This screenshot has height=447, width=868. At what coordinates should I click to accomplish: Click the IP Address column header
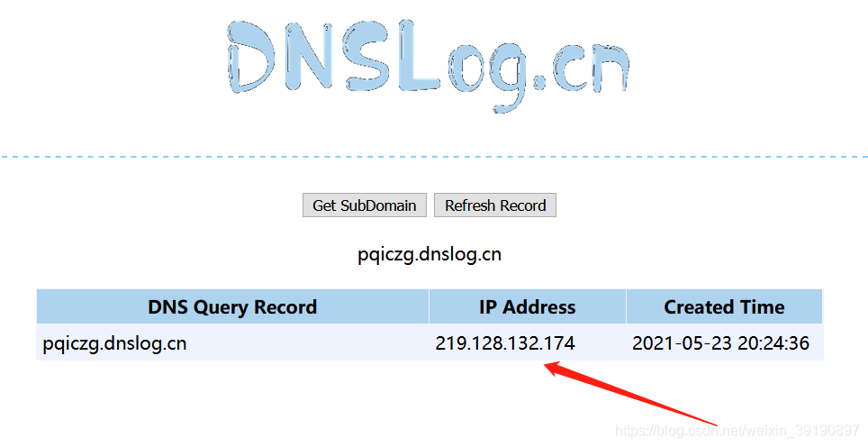click(527, 306)
